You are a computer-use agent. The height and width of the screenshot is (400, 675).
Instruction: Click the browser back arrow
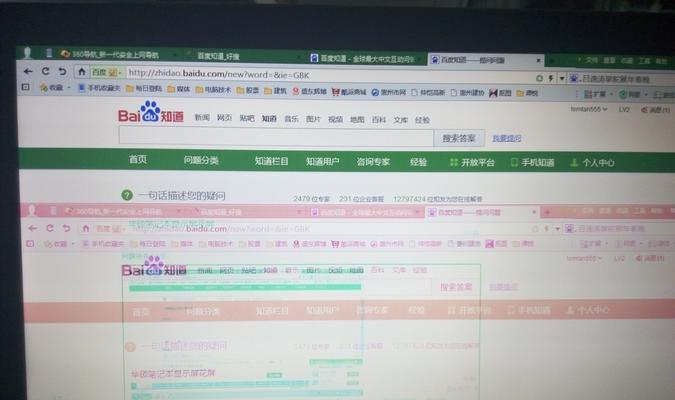(x=28, y=71)
